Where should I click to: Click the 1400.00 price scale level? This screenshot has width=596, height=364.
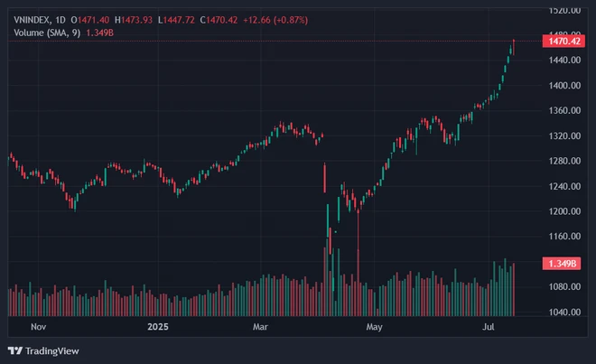564,86
